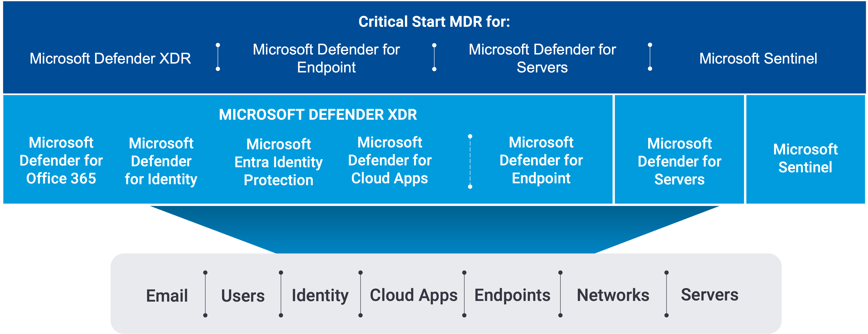Select the 'Cloud Apps' label in the gray bar
Viewport: 868px width, 334px height.
click(x=414, y=296)
